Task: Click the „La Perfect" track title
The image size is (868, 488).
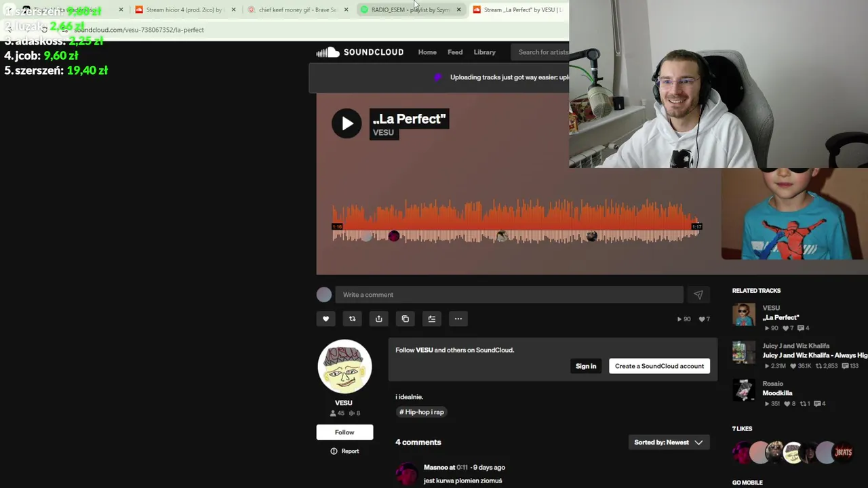Action: pyautogui.click(x=409, y=119)
